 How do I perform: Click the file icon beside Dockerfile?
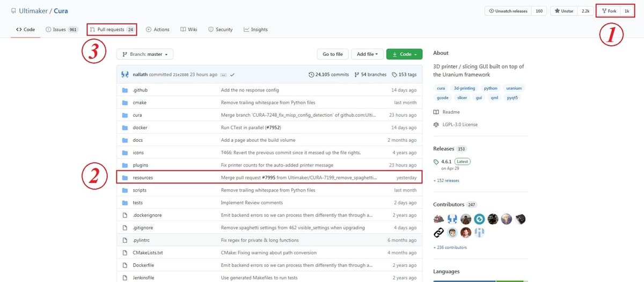[125, 265]
